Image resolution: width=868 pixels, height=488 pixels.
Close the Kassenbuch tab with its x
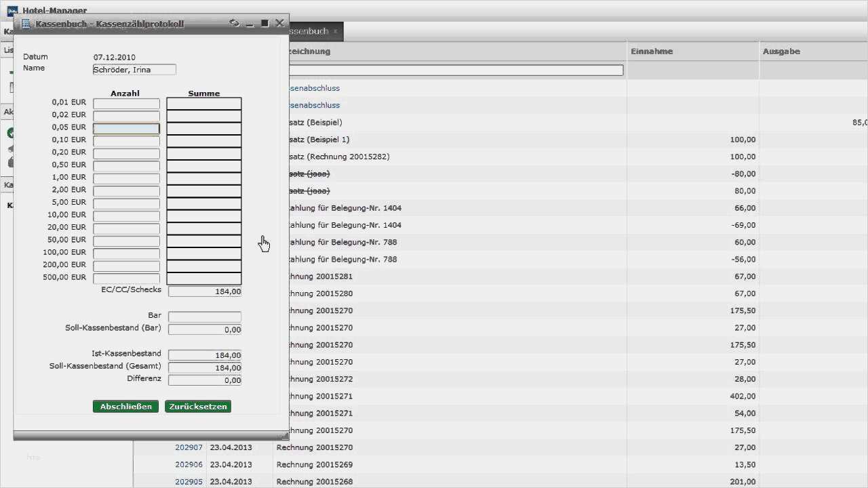(x=335, y=31)
